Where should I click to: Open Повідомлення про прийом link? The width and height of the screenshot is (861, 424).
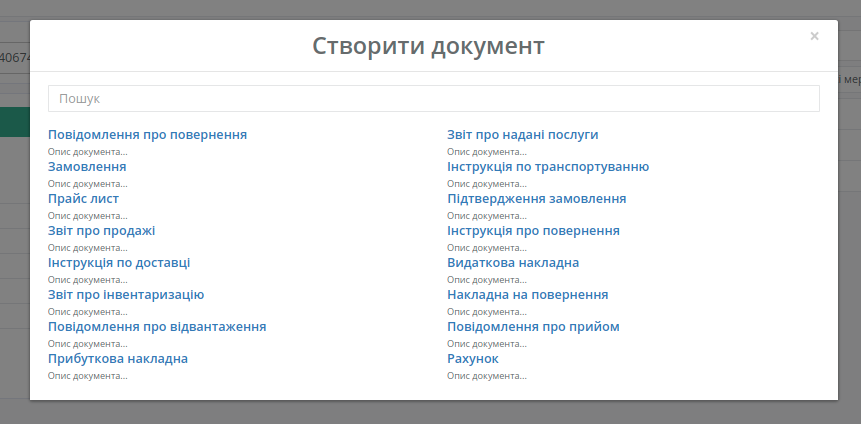coord(533,327)
